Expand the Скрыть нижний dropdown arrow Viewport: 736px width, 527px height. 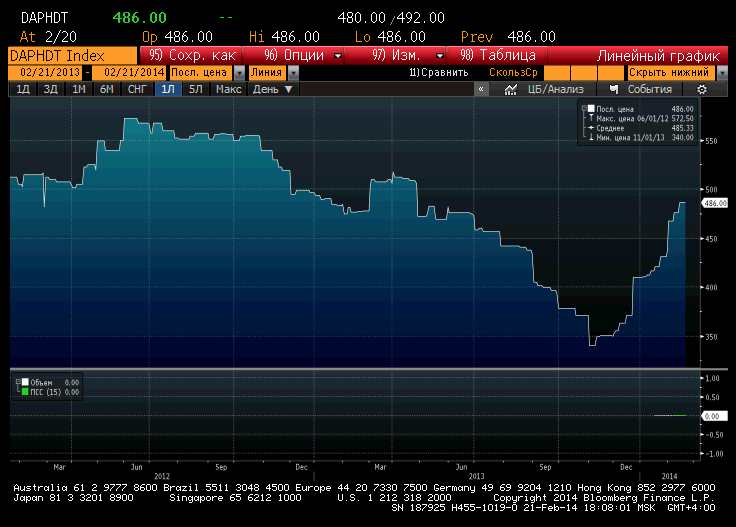pyautogui.click(x=722, y=73)
